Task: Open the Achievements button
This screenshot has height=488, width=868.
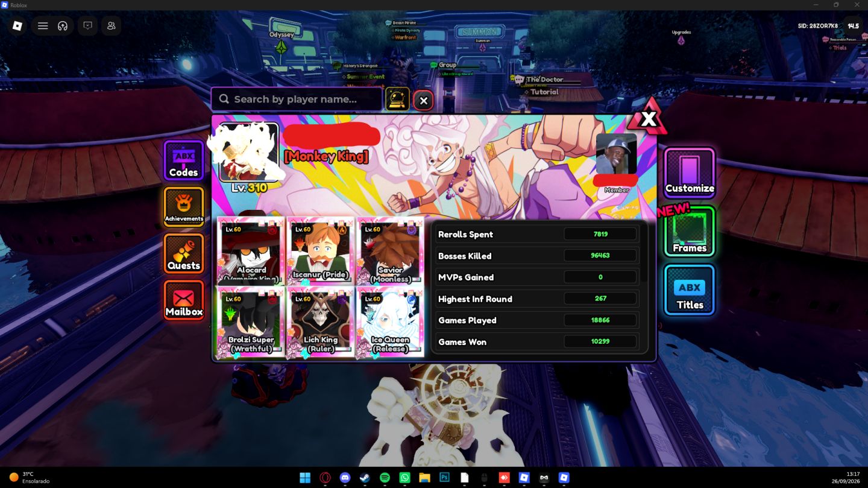Action: [184, 207]
